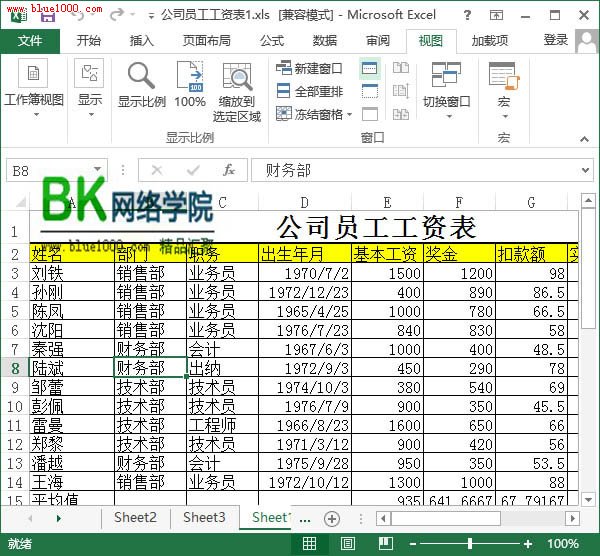The image size is (600, 556).
Task: Click the Enter checkmark formula bar icon
Action: coord(193,170)
